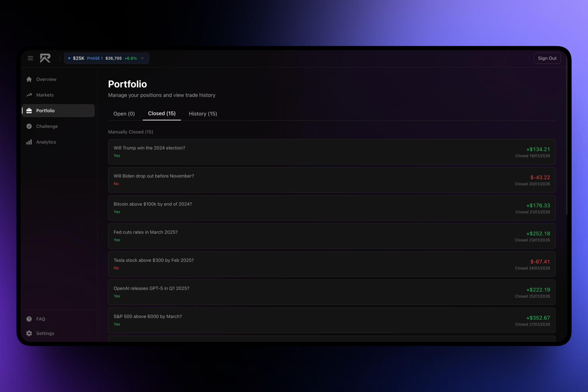Select the Closed tab
588x392 pixels.
click(162, 114)
